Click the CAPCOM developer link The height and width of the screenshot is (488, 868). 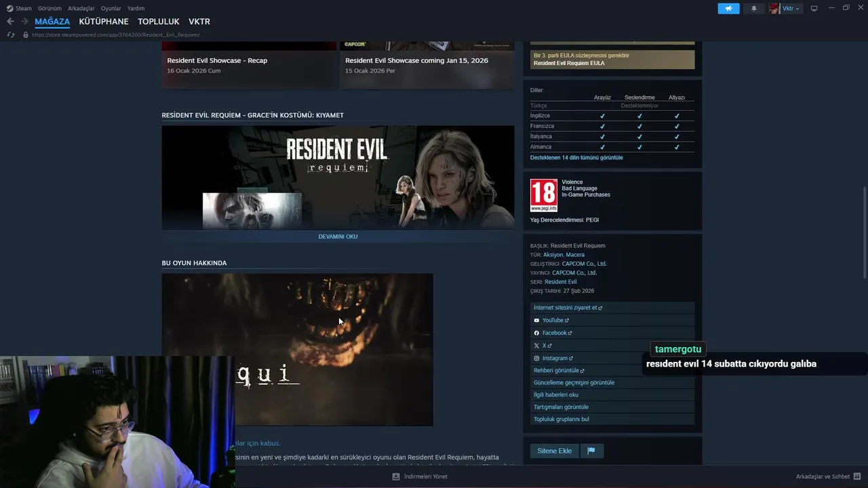coord(584,264)
